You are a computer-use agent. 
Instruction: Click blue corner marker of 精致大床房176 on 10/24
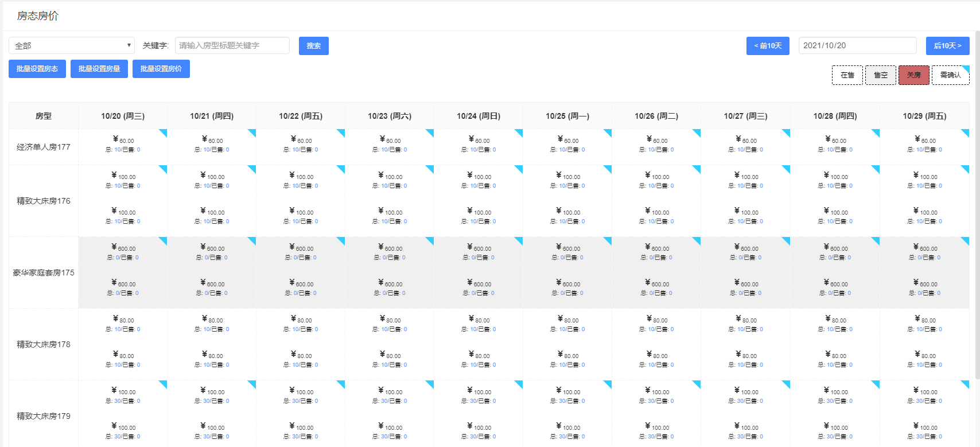[x=520, y=168]
